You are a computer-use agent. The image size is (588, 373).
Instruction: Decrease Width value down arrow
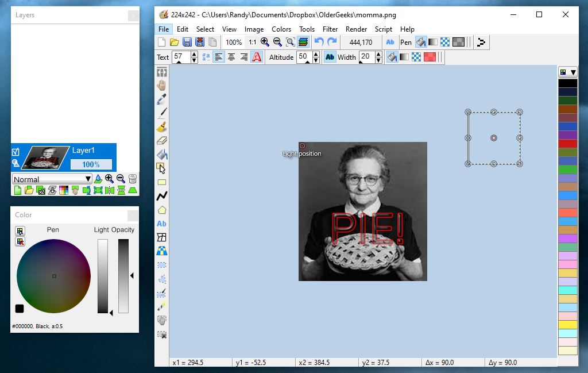click(378, 60)
